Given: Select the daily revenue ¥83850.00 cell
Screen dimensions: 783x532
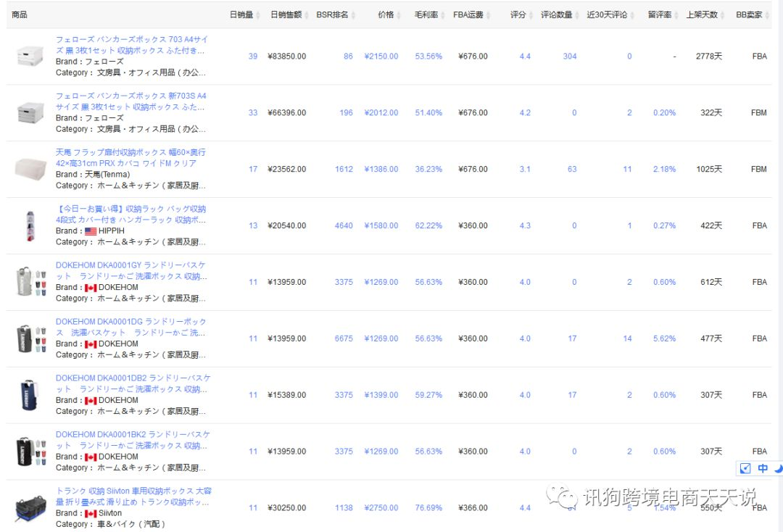Looking at the screenshot, I should 286,57.
